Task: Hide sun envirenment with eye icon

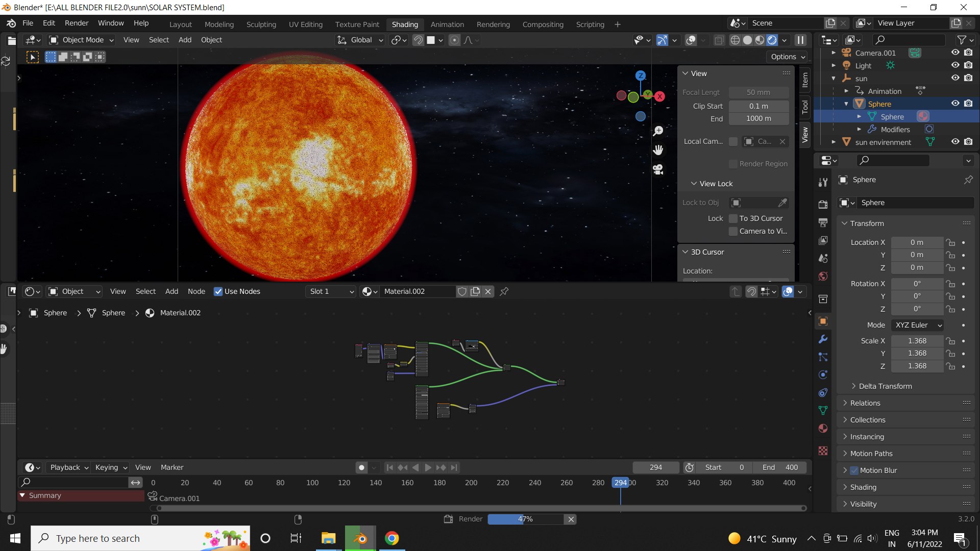Action: [955, 142]
